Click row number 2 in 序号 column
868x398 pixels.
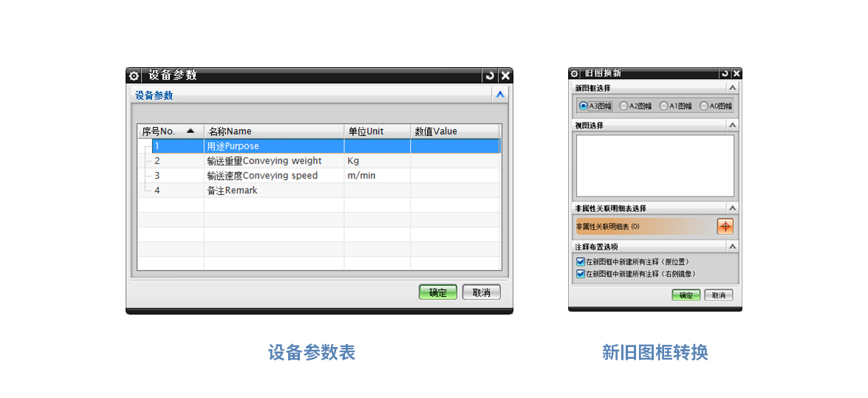point(157,161)
